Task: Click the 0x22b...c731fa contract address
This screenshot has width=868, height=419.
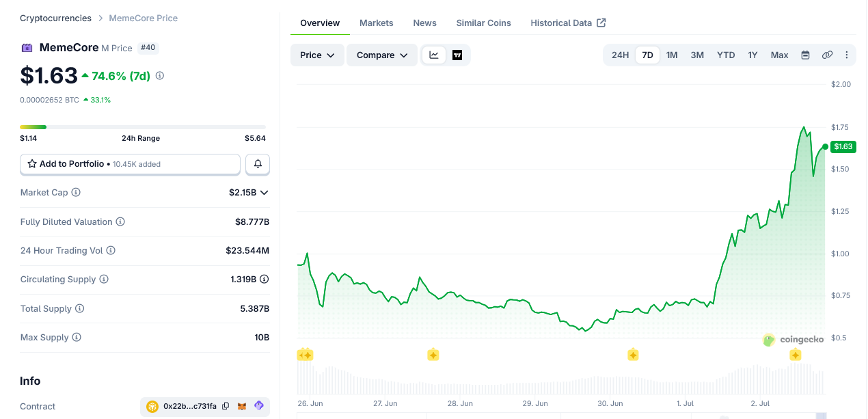Action: click(190, 406)
